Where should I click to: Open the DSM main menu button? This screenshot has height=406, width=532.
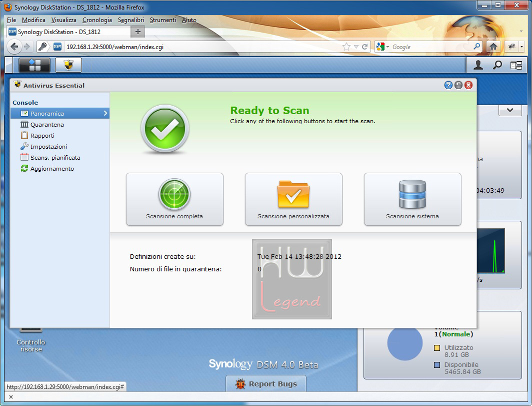(34, 65)
